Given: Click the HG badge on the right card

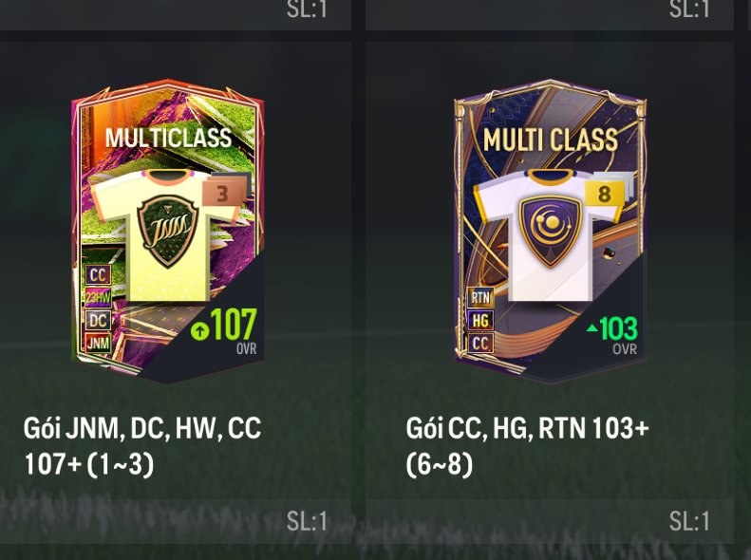Looking at the screenshot, I should coord(480,320).
